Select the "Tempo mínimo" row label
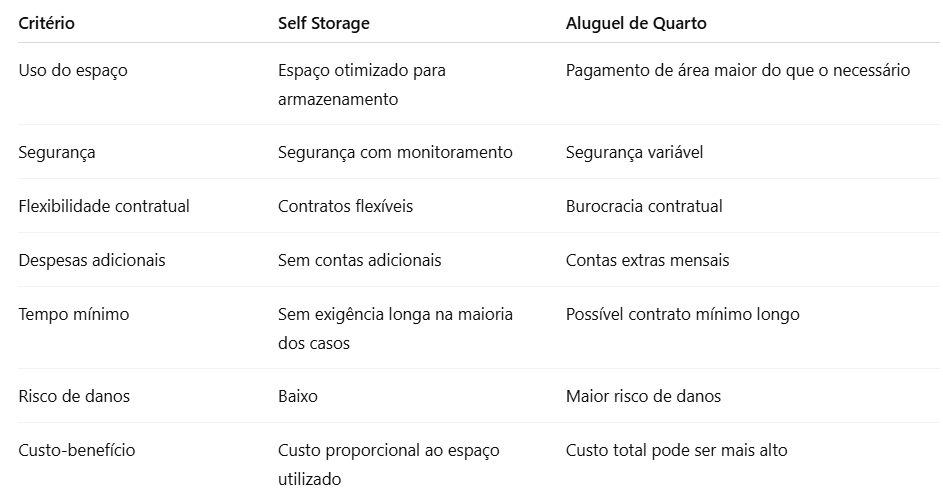This screenshot has width=943, height=499. [x=74, y=314]
